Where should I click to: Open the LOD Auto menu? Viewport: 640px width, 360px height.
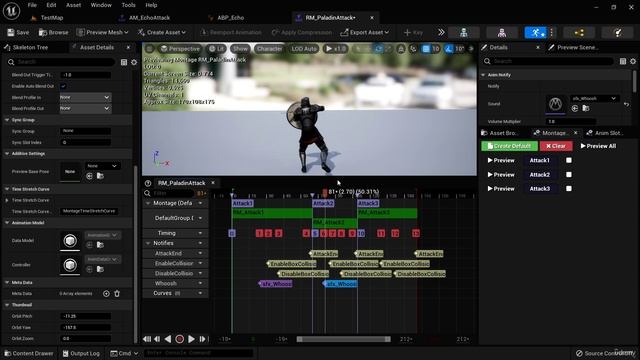point(304,49)
